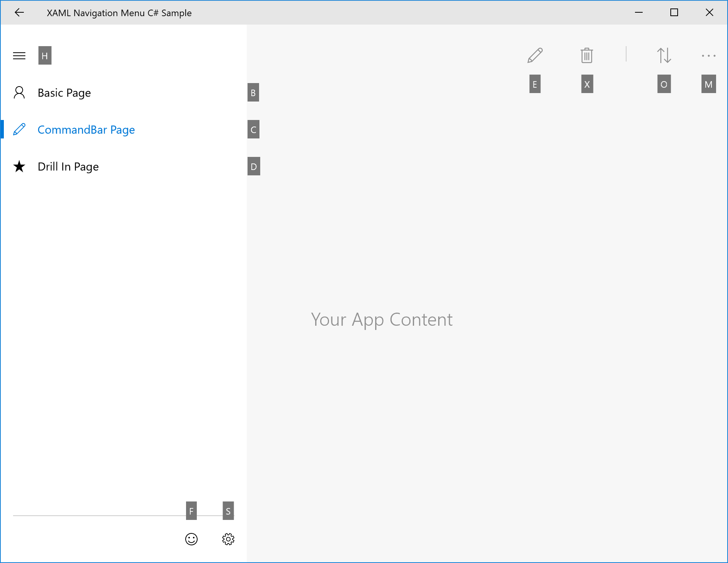728x563 pixels.
Task: Open Settings with the gear icon
Action: [228, 539]
